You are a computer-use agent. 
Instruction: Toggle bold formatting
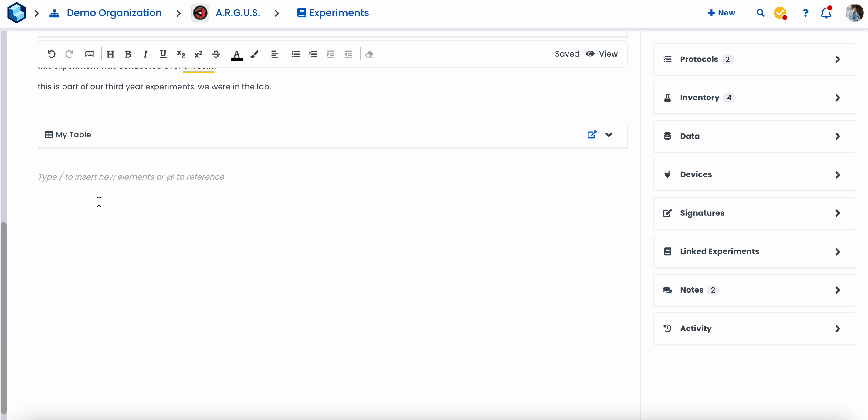click(x=128, y=54)
